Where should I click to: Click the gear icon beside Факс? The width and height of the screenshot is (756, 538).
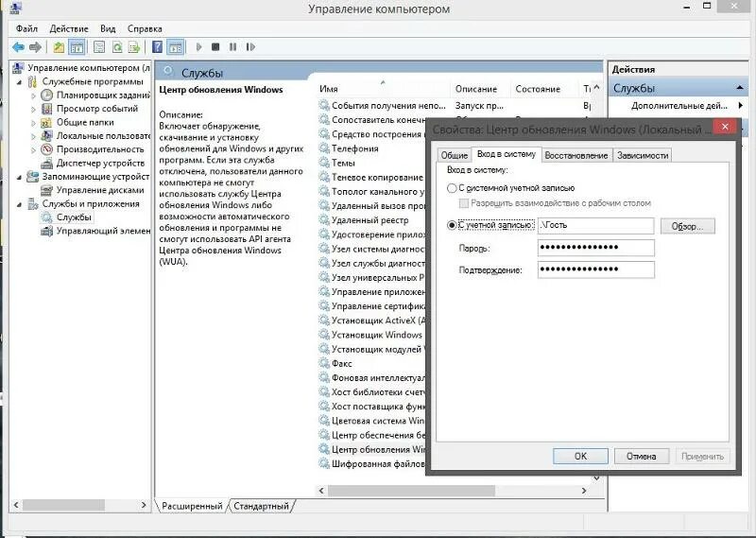[324, 363]
